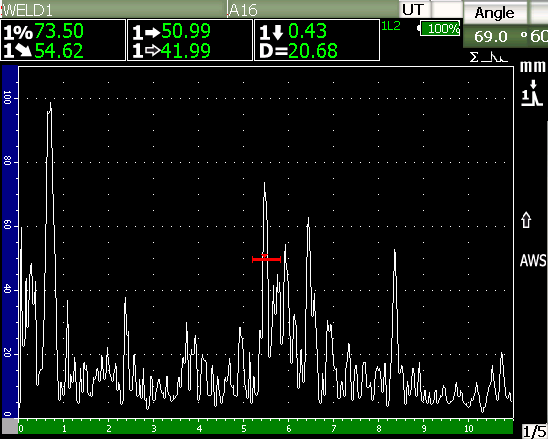Screen dimensions: 548x439
Task: Click the gate 1 amplitude reading 73.50
Action: pyautogui.click(x=59, y=31)
